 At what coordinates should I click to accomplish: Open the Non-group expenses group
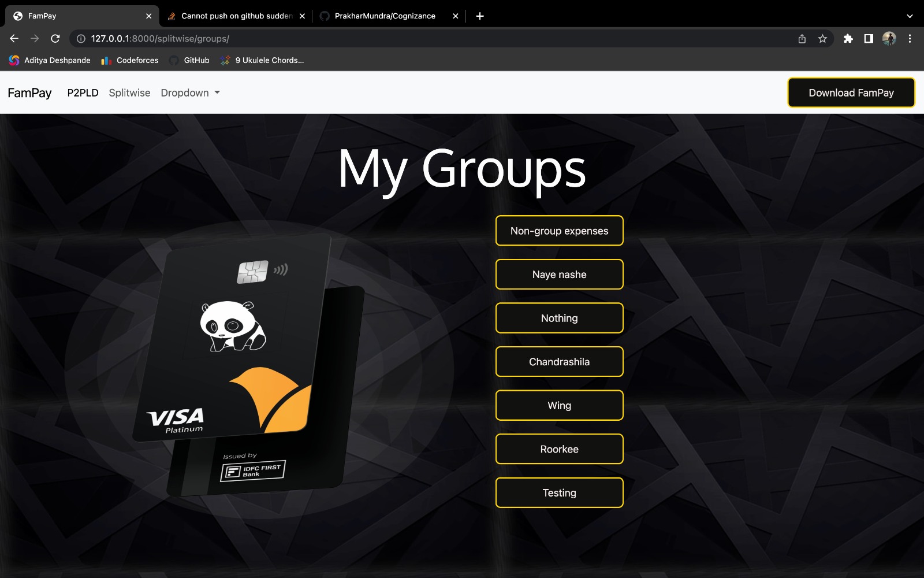(560, 231)
